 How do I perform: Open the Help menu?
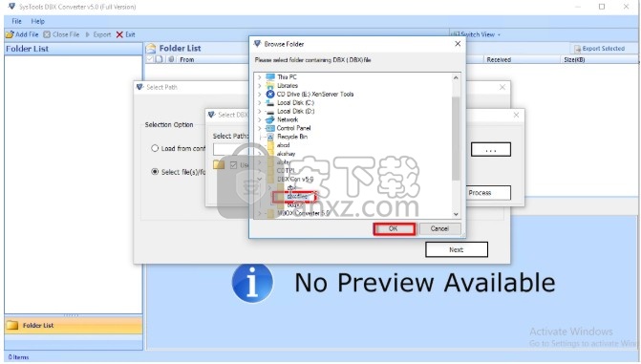click(x=37, y=21)
